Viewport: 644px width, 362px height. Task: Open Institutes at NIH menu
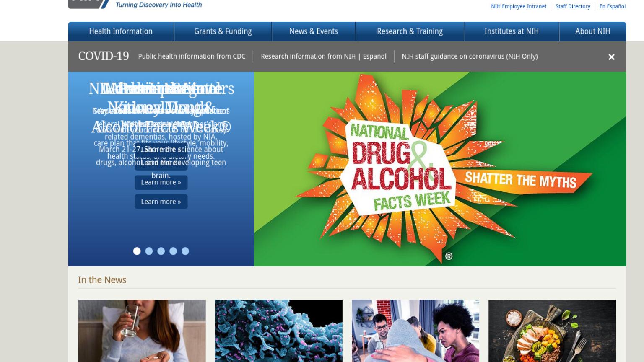[512, 31]
